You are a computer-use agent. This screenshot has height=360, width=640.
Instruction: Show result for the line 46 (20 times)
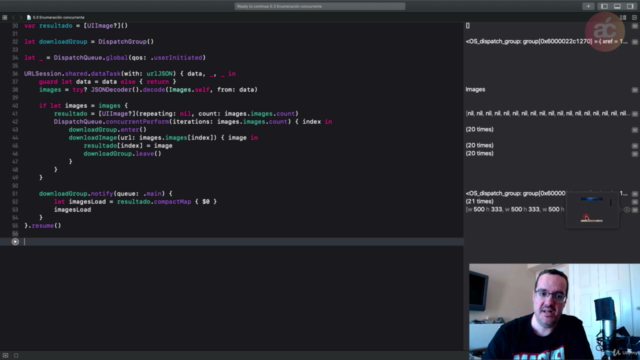click(x=635, y=153)
